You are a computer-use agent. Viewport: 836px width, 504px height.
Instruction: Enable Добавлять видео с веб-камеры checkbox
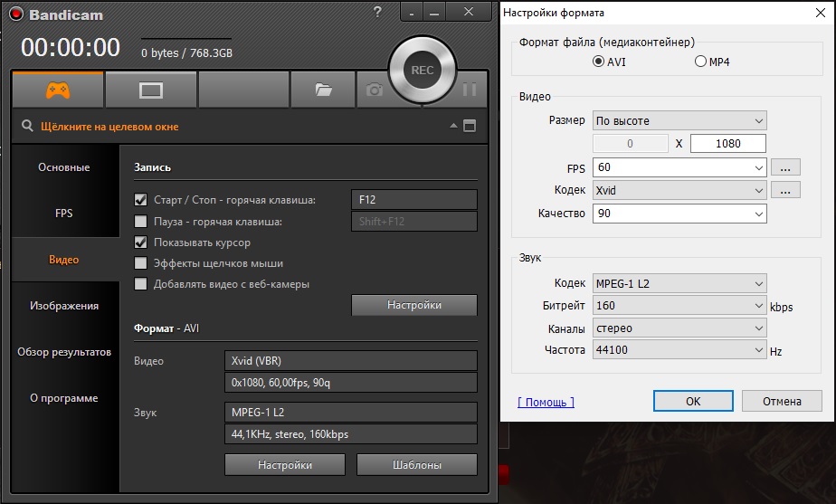[x=141, y=284]
